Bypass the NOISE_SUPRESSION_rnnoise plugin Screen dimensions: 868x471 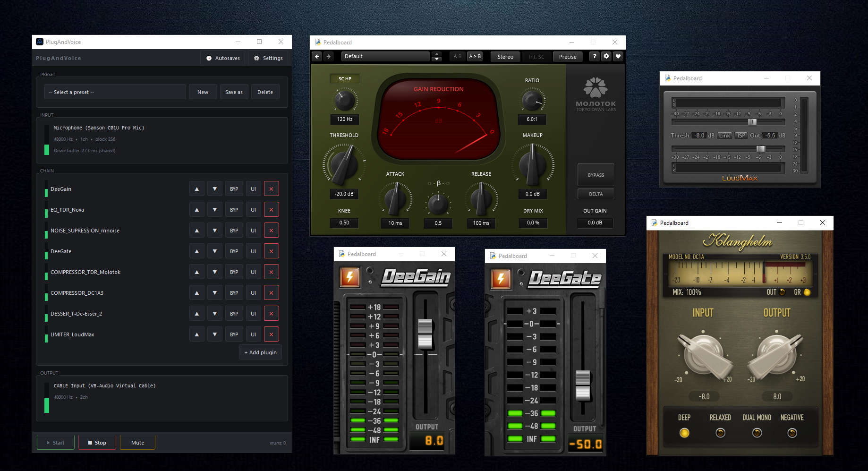click(x=234, y=231)
